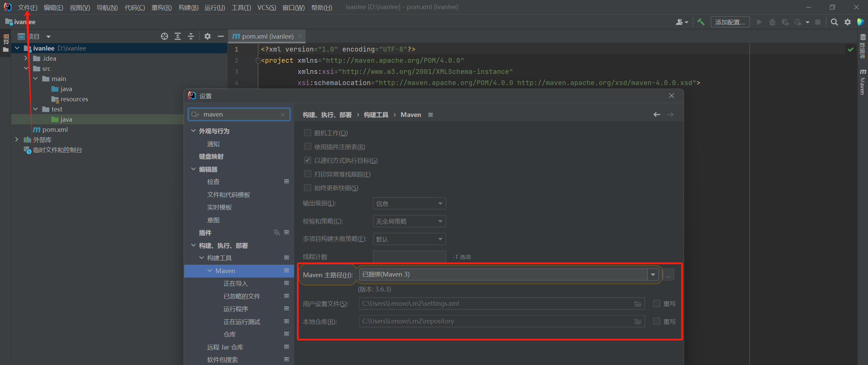
Task: Enable 打印异常堆栈跟踪 checkbox
Action: (308, 174)
